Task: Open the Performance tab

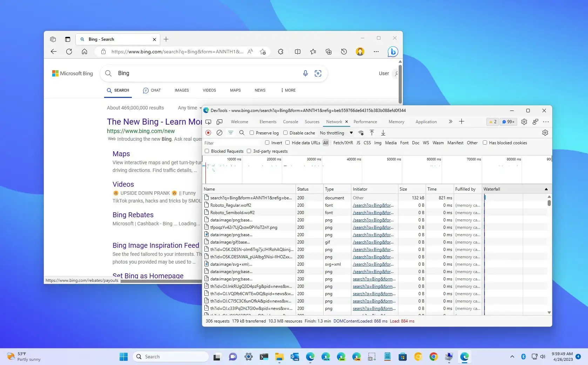Action: (365, 122)
